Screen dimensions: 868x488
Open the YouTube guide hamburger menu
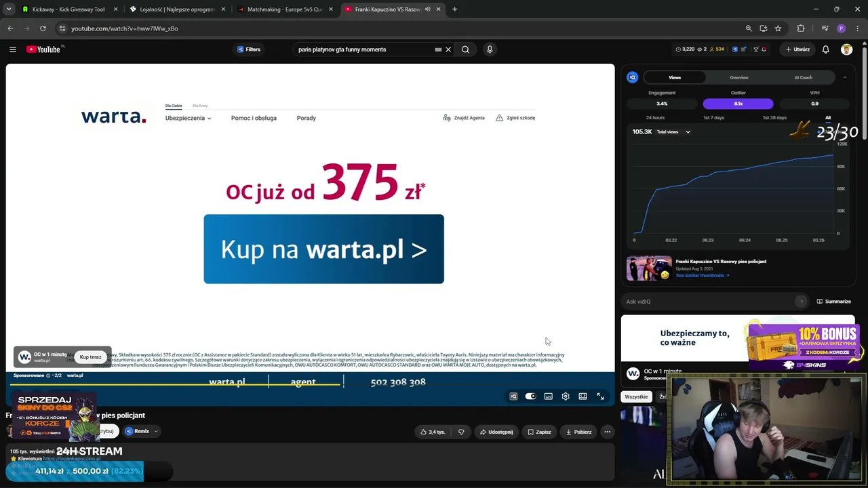pos(12,49)
